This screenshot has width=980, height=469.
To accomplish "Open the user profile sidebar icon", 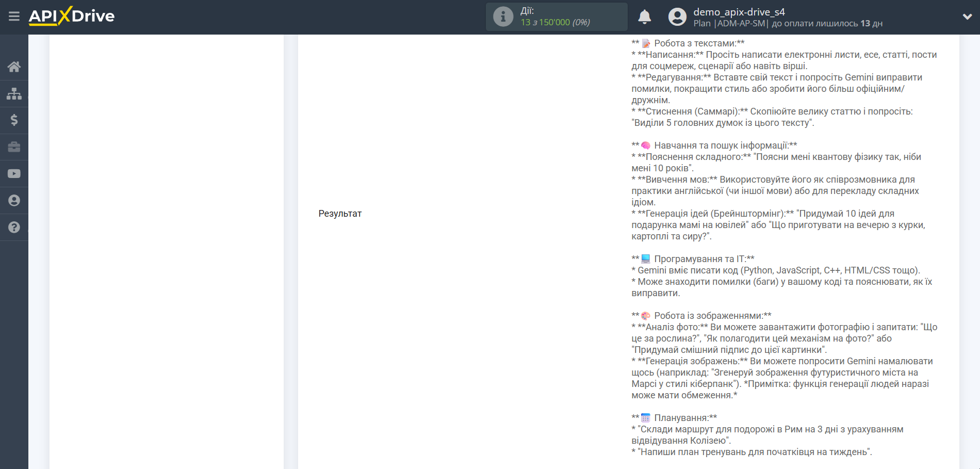I will tap(14, 201).
